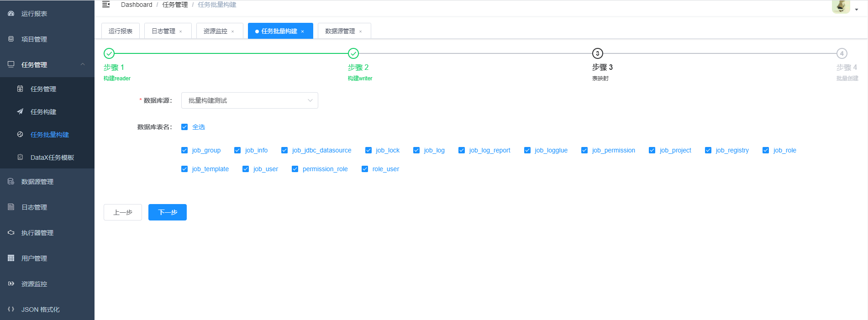Click the 项目管理 sidebar icon
Viewport: 868px width, 320px height.
pos(11,39)
